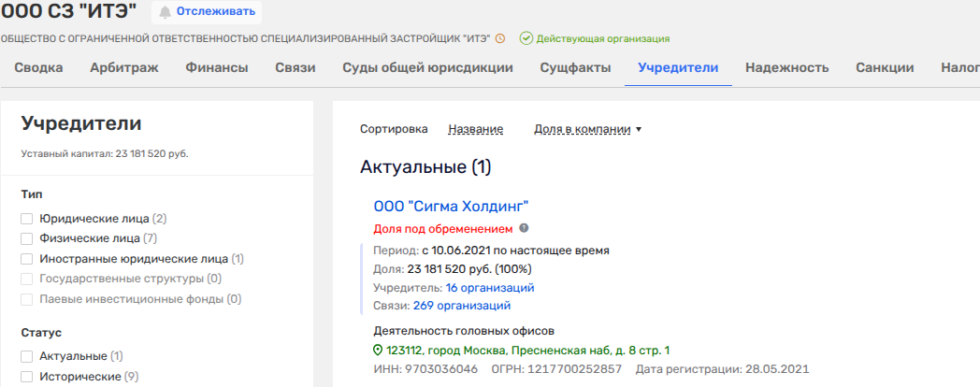
Task: Open ООО "Сигма Холдинг" company link
Action: point(451,206)
